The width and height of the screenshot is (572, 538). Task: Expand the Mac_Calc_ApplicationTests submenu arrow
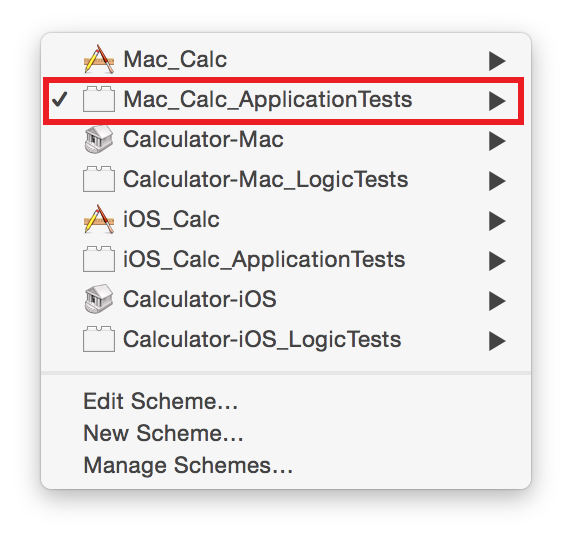coord(497,101)
